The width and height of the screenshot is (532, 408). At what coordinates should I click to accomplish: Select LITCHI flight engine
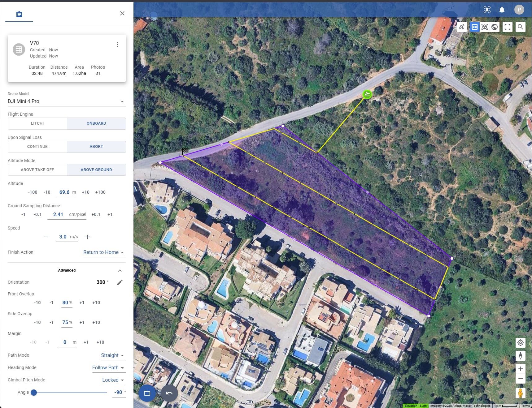click(x=37, y=123)
